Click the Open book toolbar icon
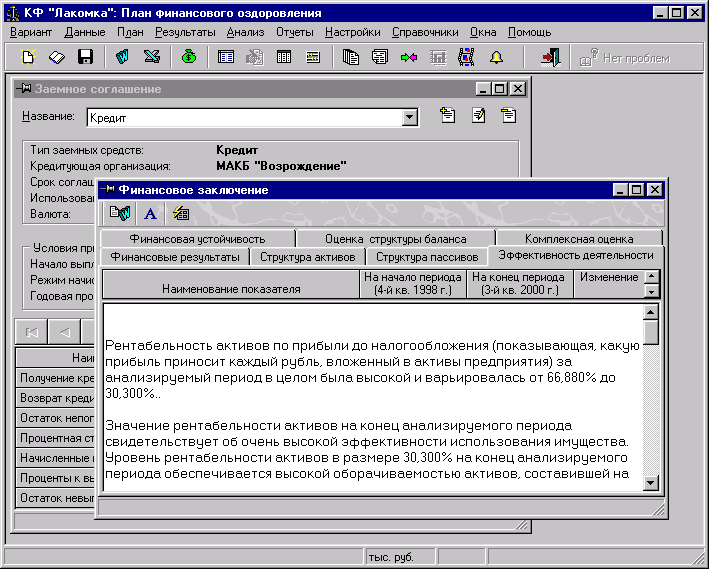709x569 pixels. pyautogui.click(x=57, y=57)
